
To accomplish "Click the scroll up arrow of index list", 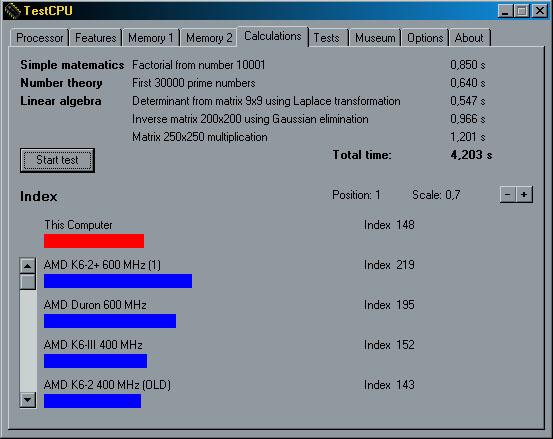I will (x=28, y=266).
